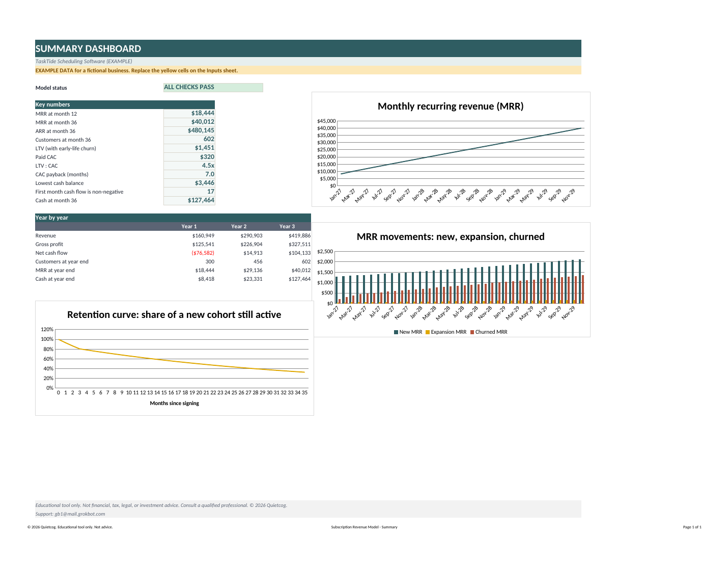This screenshot has height=563, width=728.
Task: Click Year 2 MRR value $29,136
Action: (x=253, y=271)
